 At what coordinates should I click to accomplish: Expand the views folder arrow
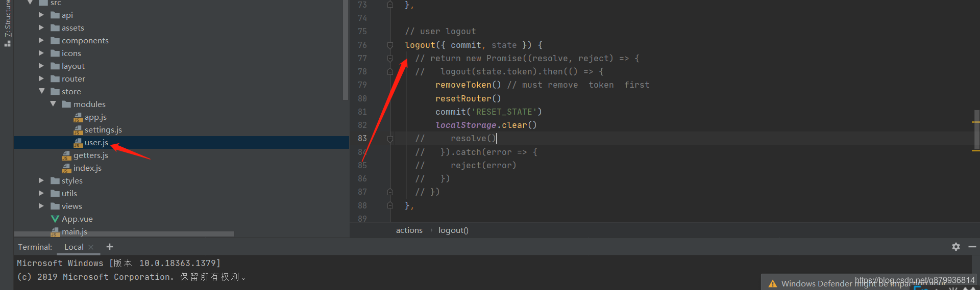(x=41, y=206)
